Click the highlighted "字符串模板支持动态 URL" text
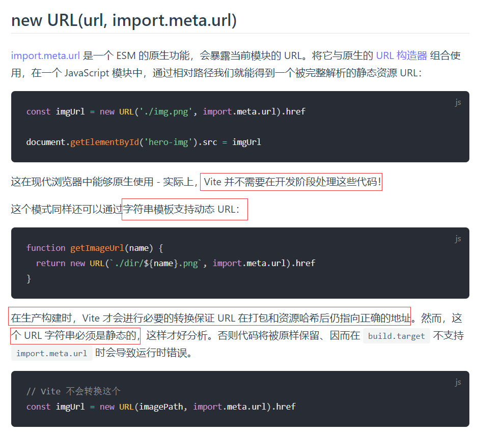The height and width of the screenshot is (433, 504). click(x=184, y=209)
